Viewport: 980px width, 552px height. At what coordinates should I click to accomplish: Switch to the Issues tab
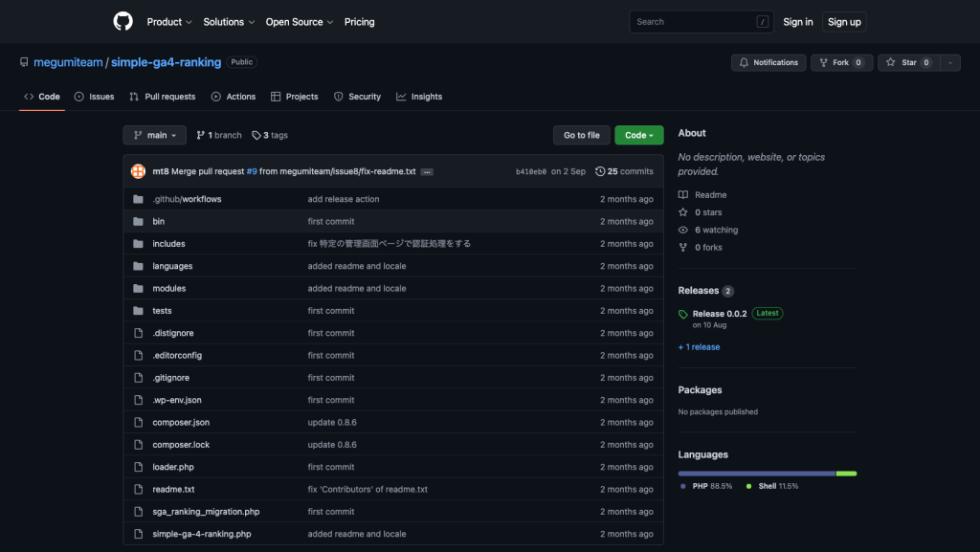pos(95,97)
